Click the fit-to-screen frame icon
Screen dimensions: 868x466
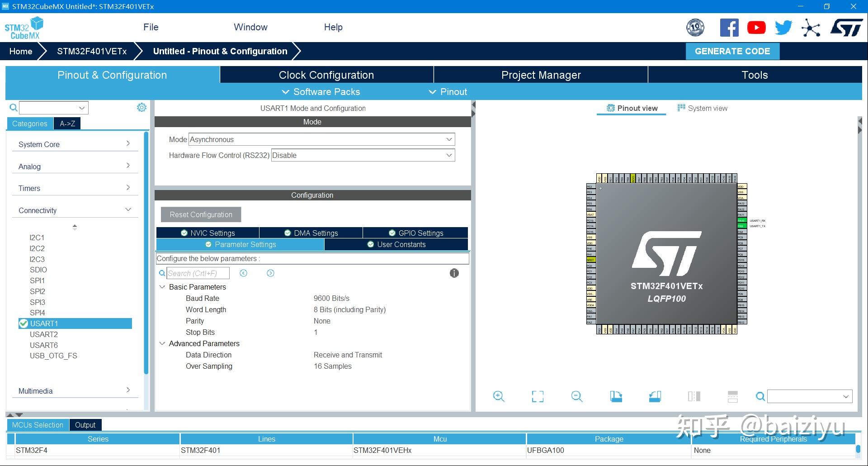[538, 397]
